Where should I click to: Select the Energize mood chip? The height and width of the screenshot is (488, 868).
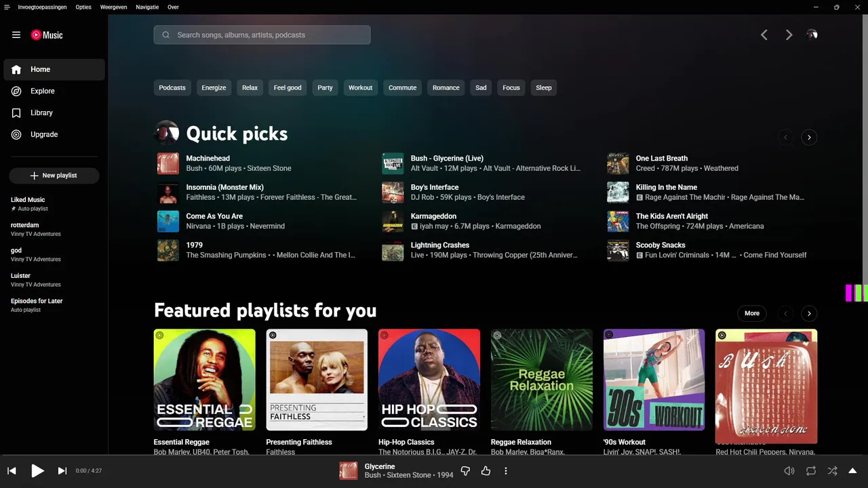[214, 87]
